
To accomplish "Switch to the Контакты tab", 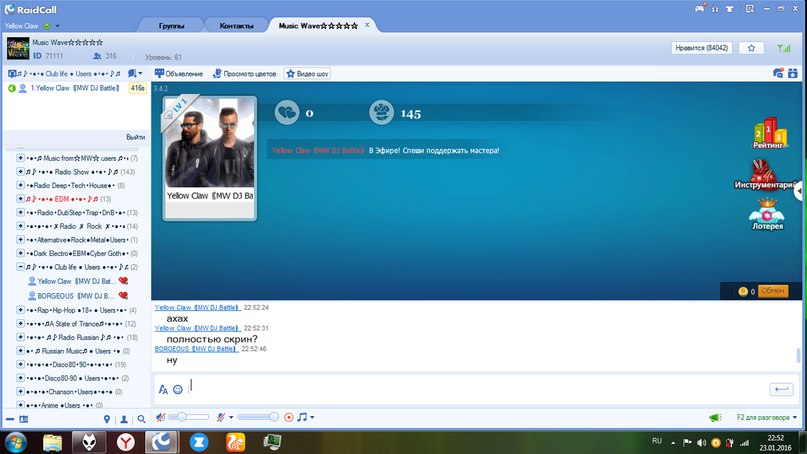I will (236, 26).
